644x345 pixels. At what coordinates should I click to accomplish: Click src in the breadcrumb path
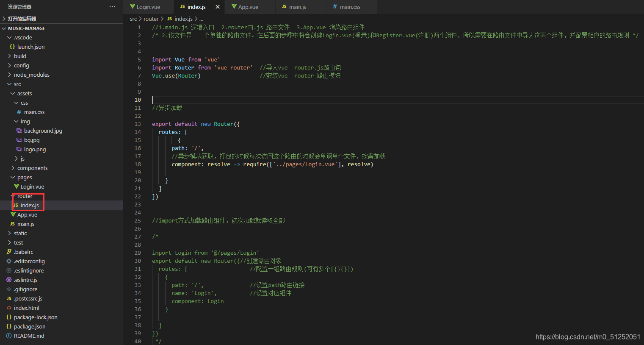click(133, 19)
